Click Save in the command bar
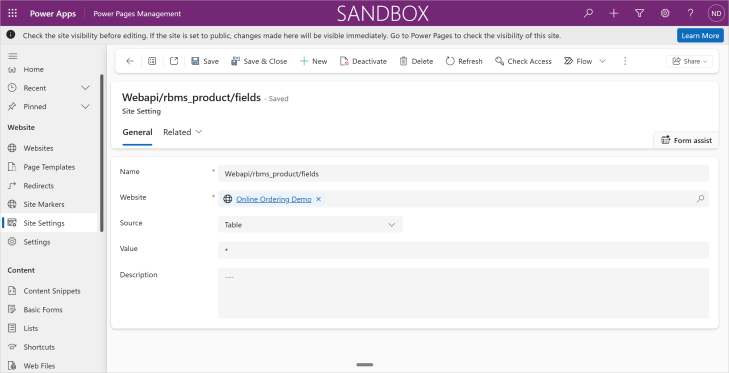The image size is (729, 373). [205, 61]
